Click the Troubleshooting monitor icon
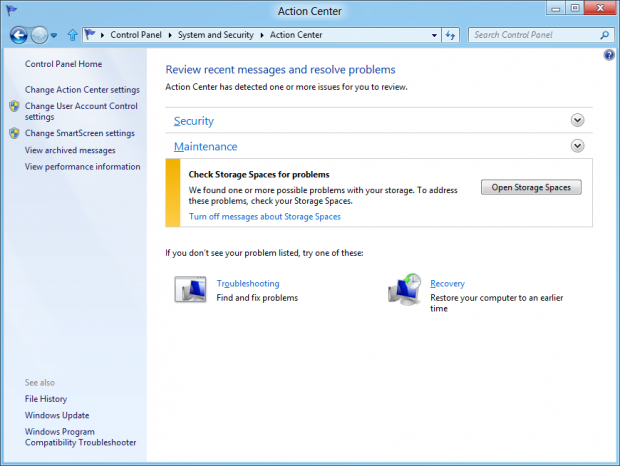Screen dimensions: 620x466 (190, 290)
